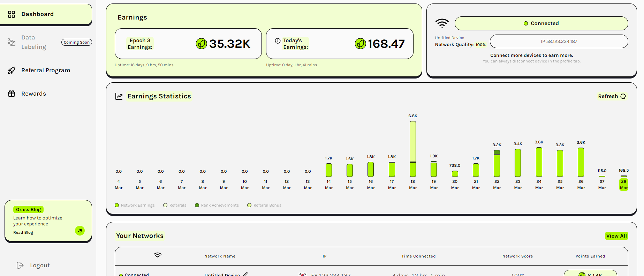Viewport: 644px width, 276px height.
Task: Select the highlighted 28 Mar date label
Action: (x=624, y=185)
